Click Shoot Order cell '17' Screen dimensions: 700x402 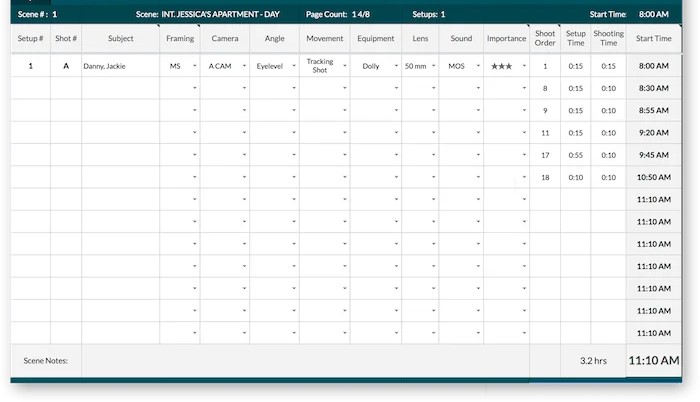(x=545, y=155)
